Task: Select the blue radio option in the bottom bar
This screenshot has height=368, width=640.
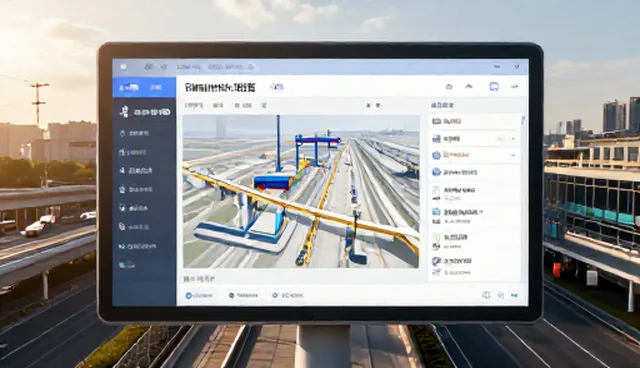Action: [x=199, y=295]
